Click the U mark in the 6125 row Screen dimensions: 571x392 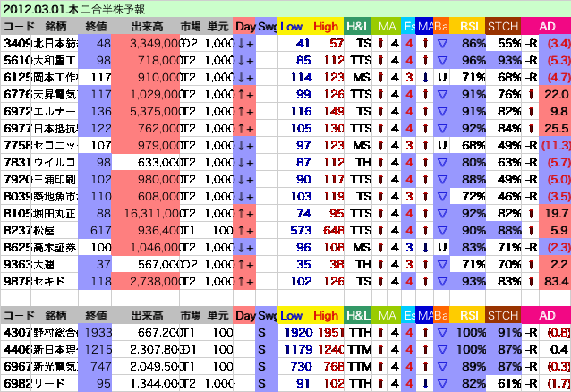442,78
